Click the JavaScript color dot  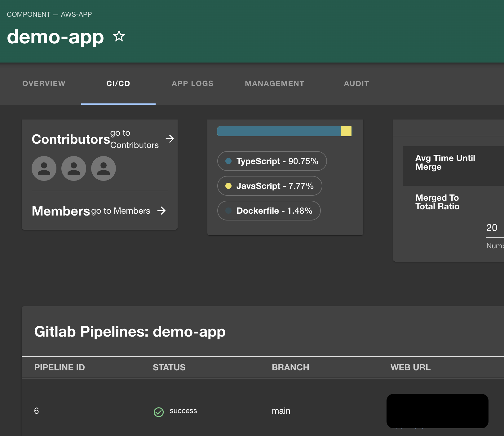tap(229, 186)
